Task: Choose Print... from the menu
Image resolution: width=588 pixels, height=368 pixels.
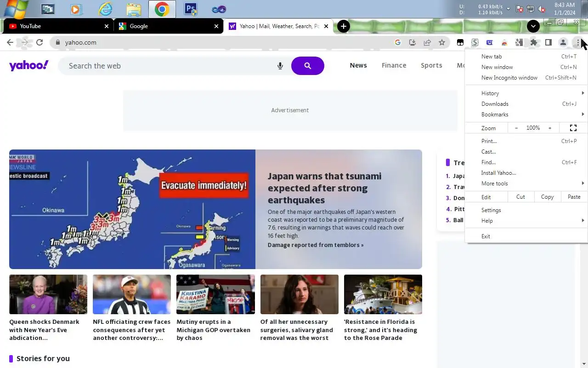Action: (526, 141)
